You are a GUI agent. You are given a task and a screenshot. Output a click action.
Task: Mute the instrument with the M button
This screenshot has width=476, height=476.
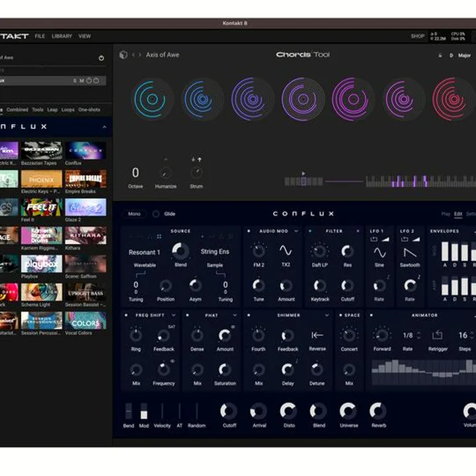pyautogui.click(x=82, y=81)
